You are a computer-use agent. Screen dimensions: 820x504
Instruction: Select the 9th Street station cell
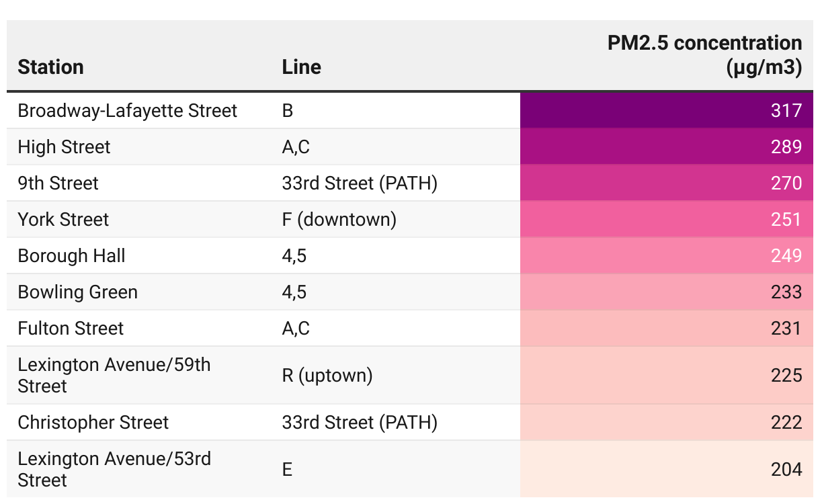58,183
